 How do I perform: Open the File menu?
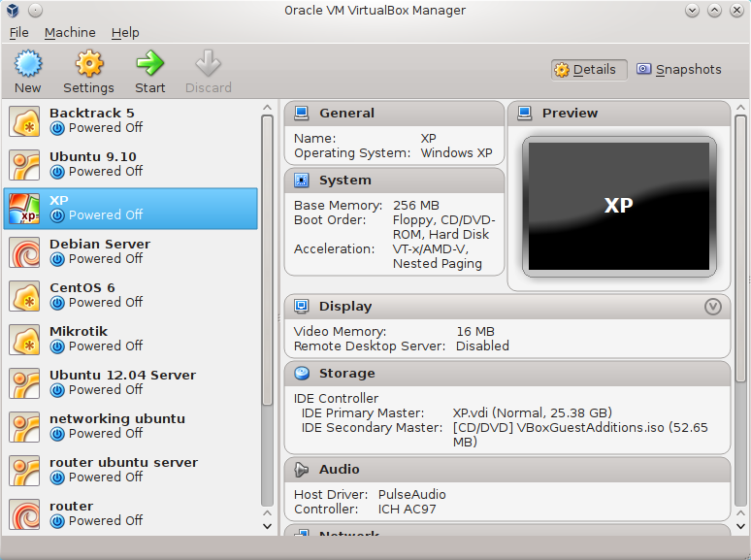19,33
